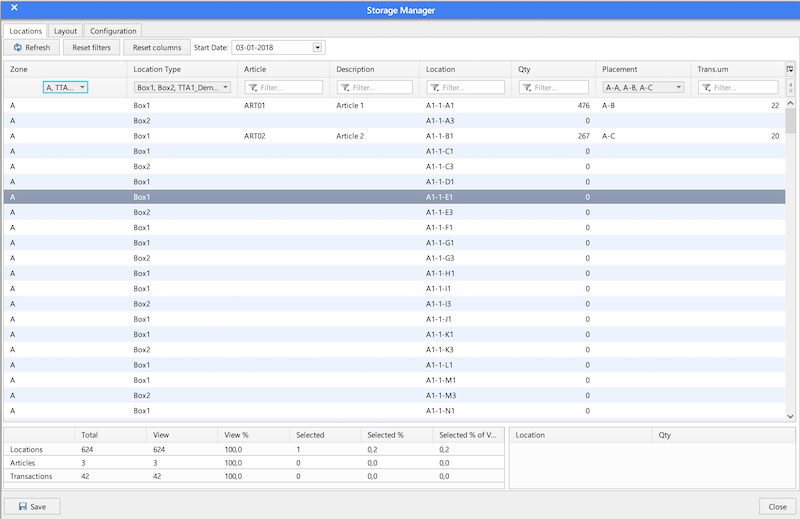Click the Description filter input field

375,87
